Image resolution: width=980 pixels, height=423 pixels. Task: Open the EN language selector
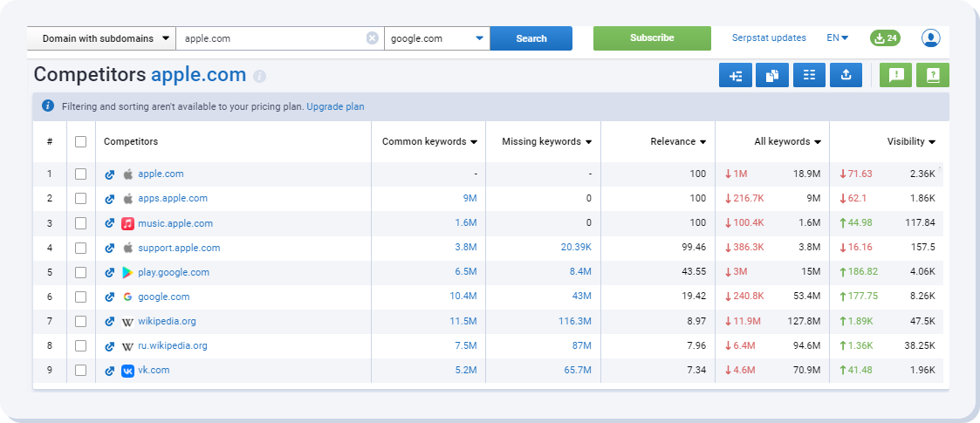click(x=837, y=38)
